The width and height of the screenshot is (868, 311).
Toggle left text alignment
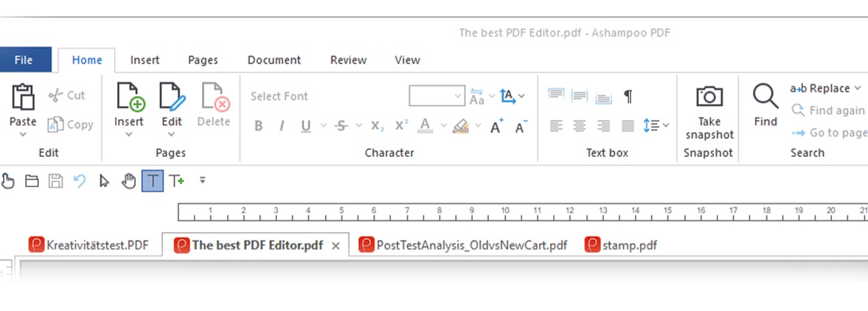click(556, 126)
